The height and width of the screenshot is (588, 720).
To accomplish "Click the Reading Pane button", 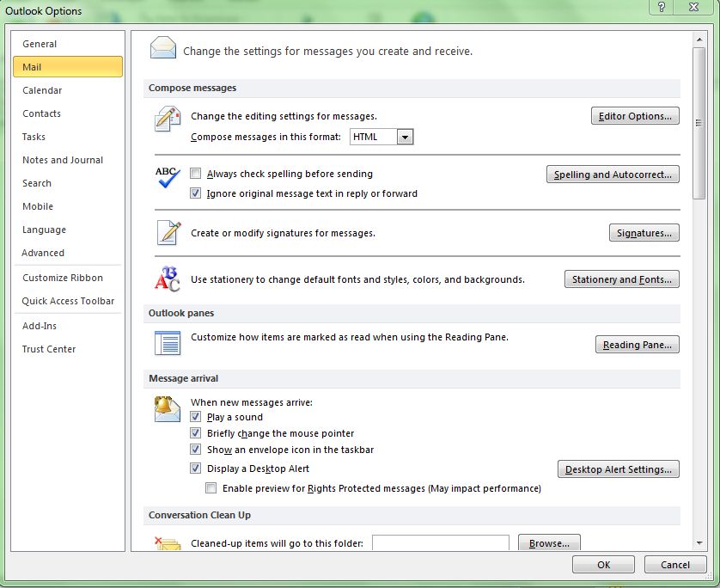I will click(638, 345).
